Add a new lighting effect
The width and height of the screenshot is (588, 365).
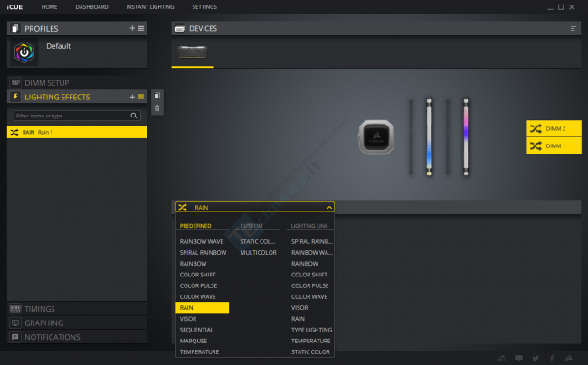coord(131,97)
